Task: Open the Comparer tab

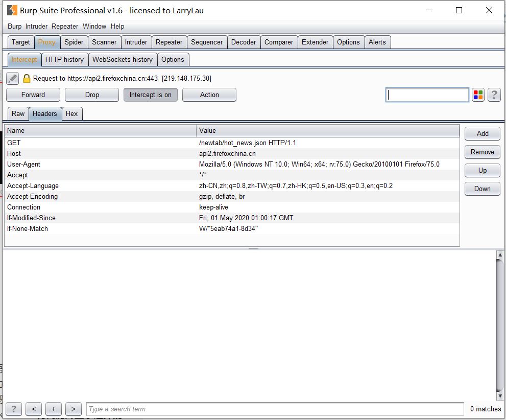Action: [x=278, y=42]
